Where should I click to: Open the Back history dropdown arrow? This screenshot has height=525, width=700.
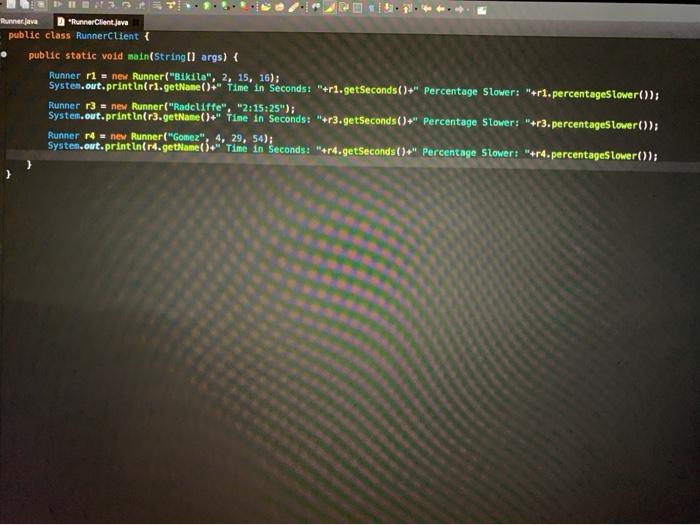click(449, 9)
